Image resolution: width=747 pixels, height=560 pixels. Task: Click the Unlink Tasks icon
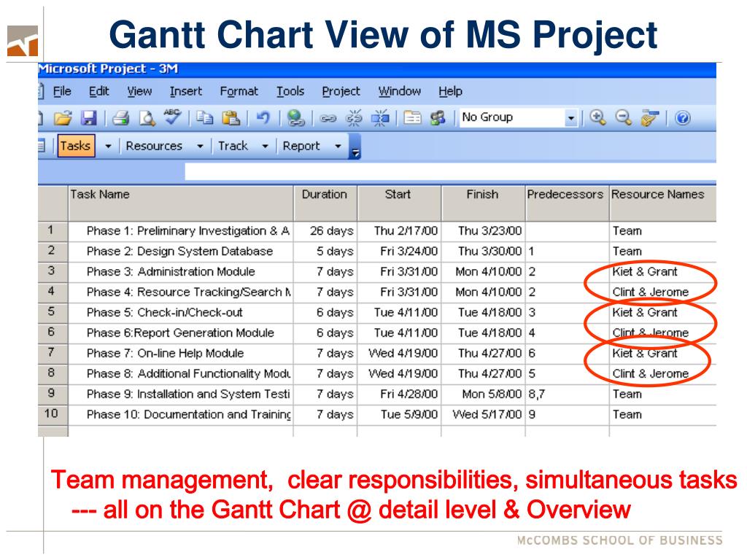(x=354, y=117)
